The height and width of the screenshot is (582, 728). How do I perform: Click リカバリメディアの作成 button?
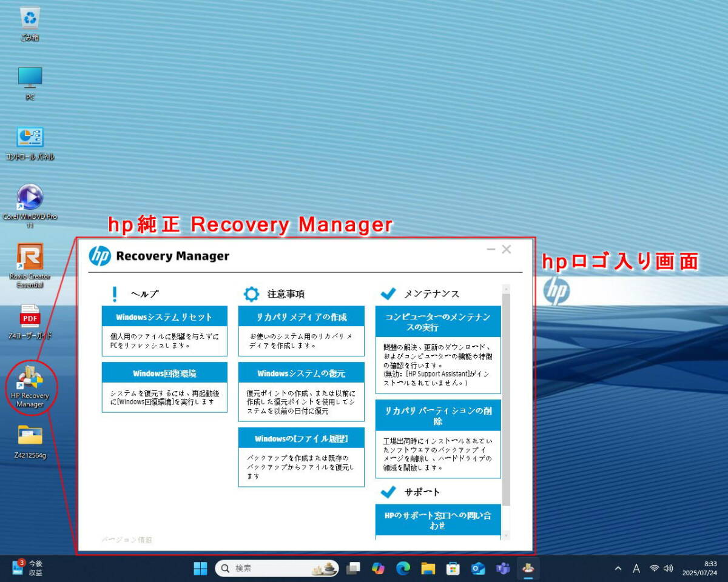tap(302, 316)
